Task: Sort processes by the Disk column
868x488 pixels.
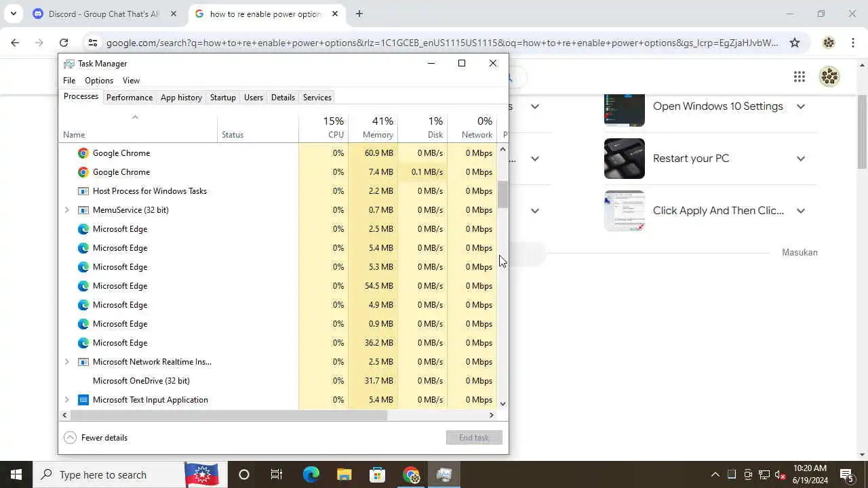Action: 422,127
